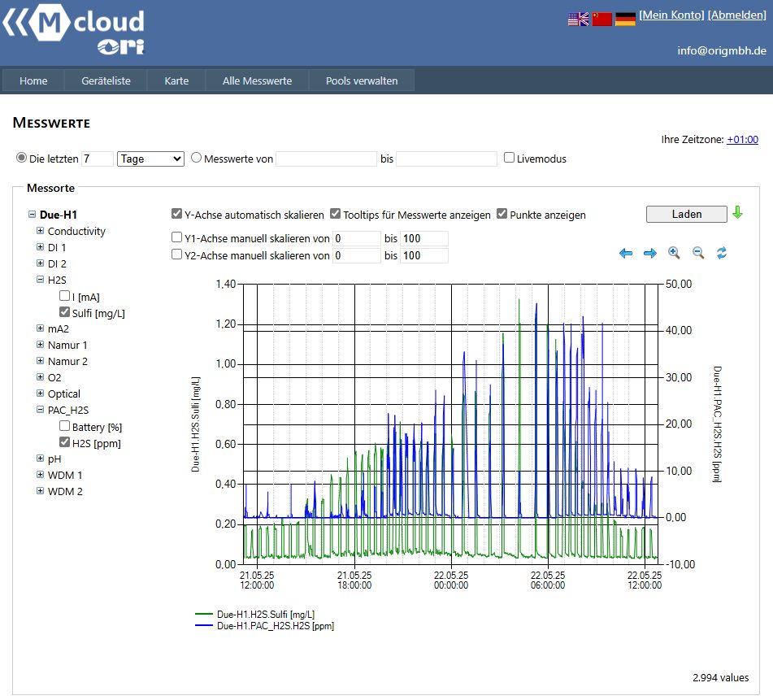Toggle Punkte anzeigen checkbox
Screen dimensions: 773x700
pos(502,214)
